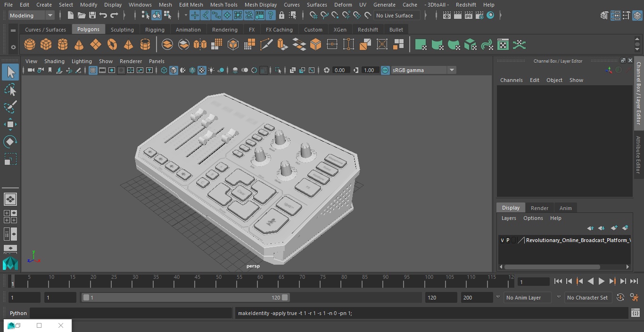Toggle layer visibility V box
This screenshot has width=644, height=332.
pos(502,240)
